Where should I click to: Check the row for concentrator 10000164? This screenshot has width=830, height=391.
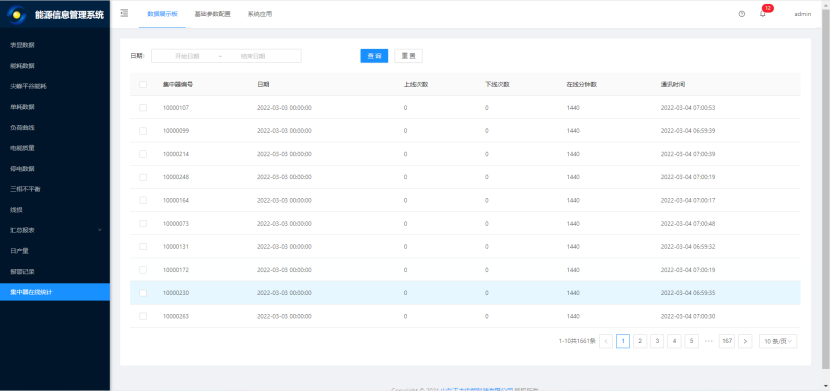(x=143, y=200)
